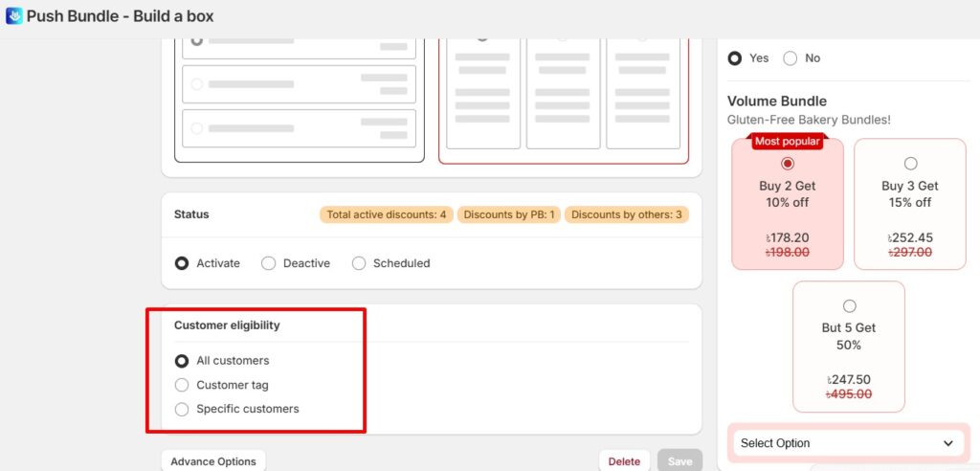The height and width of the screenshot is (471, 980).
Task: Click Discounts by PB: 1 badge
Action: coord(509,214)
